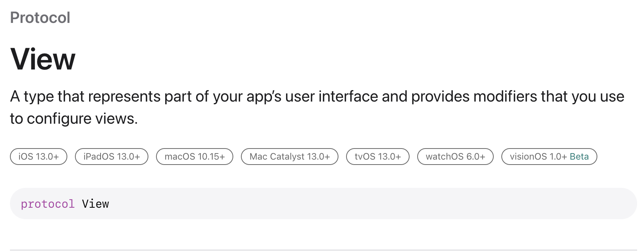Click the 'View' page title heading
The width and height of the screenshot is (644, 252).
point(43,59)
